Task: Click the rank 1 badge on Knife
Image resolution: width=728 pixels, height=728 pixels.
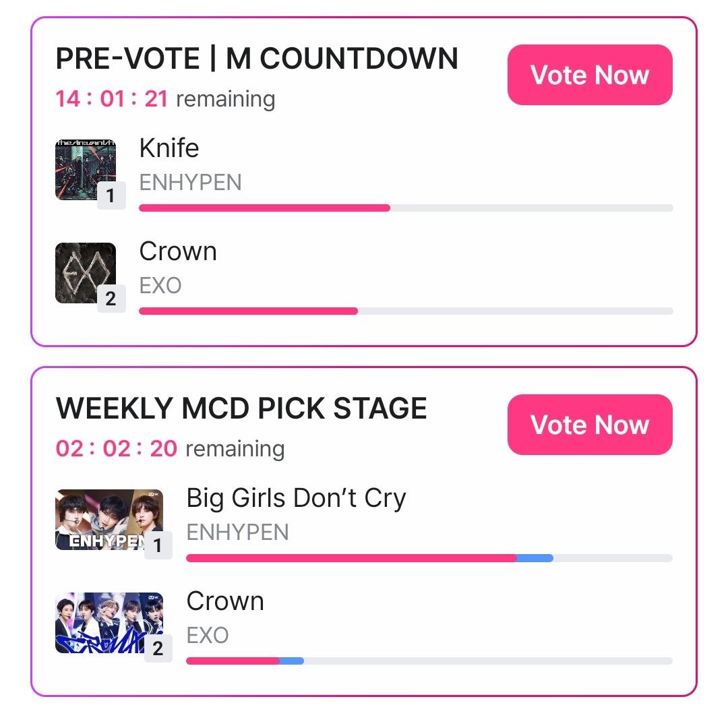Action: pos(111,196)
